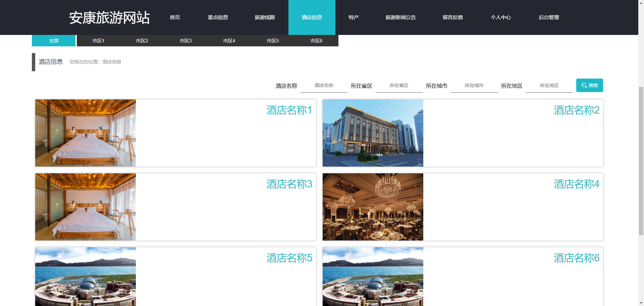644x306 pixels.
Task: Open 酒店名称1 title link
Action: 289,110
